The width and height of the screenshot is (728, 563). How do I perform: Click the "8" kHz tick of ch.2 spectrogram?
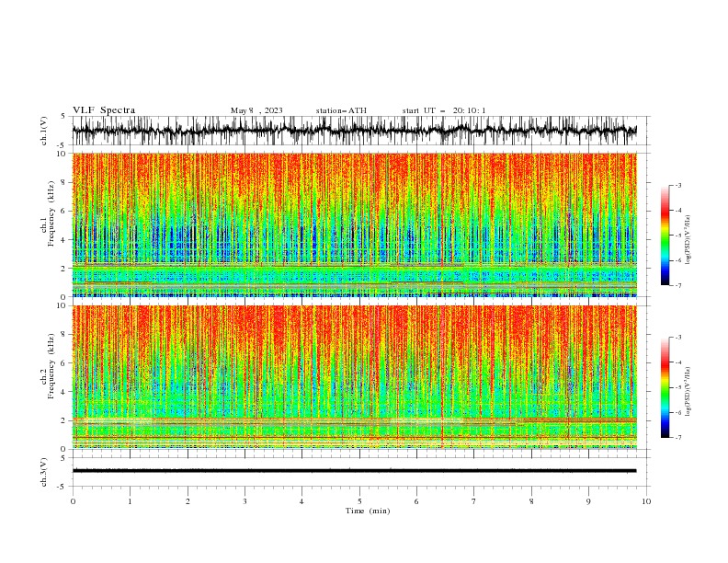(64, 335)
